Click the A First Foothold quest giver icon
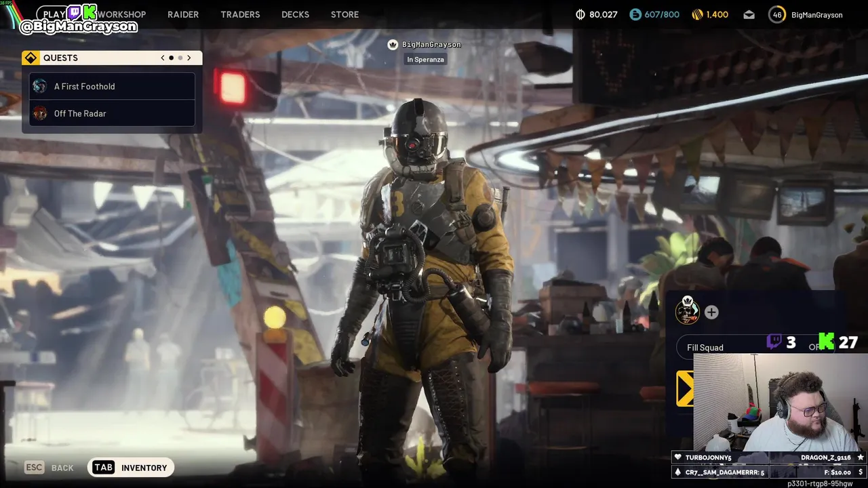The image size is (868, 488). 40,86
